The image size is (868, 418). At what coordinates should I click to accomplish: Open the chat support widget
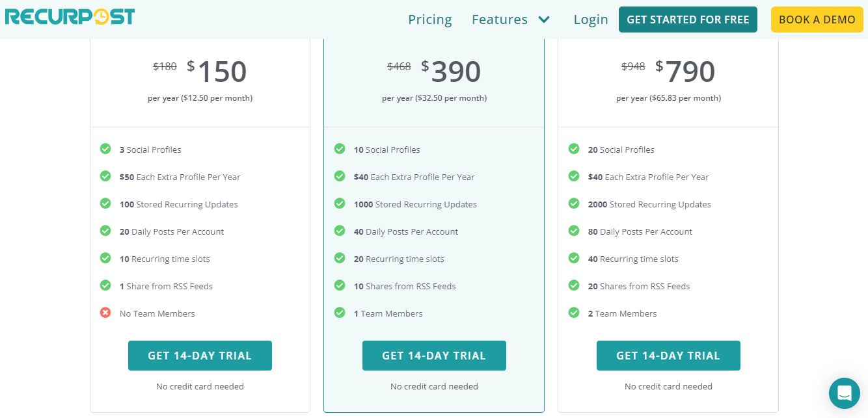pos(844,393)
